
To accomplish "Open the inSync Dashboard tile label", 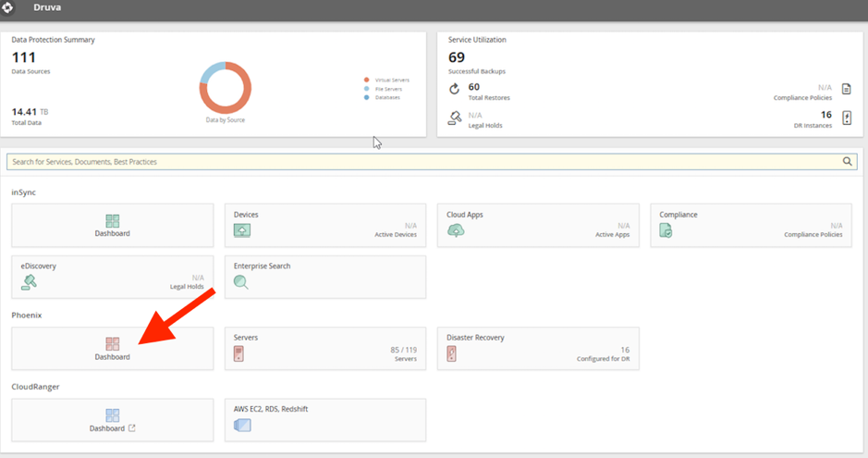I will tap(113, 233).
